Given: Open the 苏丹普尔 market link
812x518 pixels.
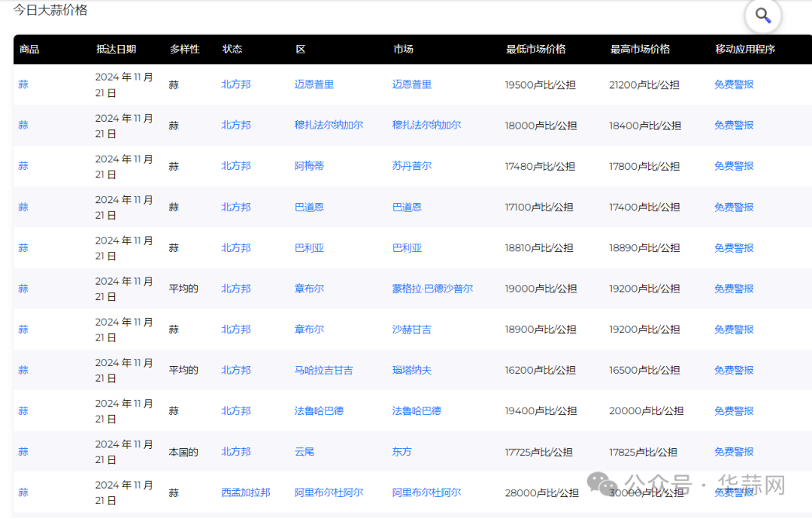Looking at the screenshot, I should [x=412, y=165].
